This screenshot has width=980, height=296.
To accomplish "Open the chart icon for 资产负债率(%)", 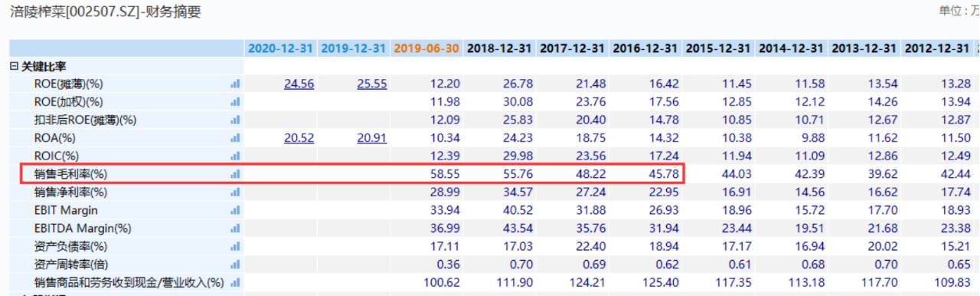I will (x=235, y=246).
